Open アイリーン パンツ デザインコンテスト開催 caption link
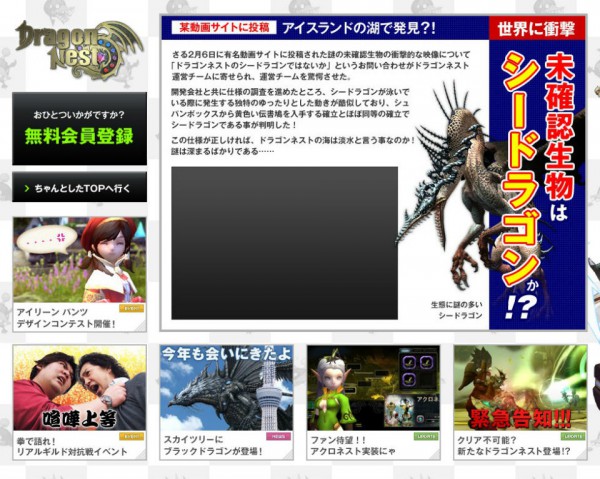 (x=66, y=318)
